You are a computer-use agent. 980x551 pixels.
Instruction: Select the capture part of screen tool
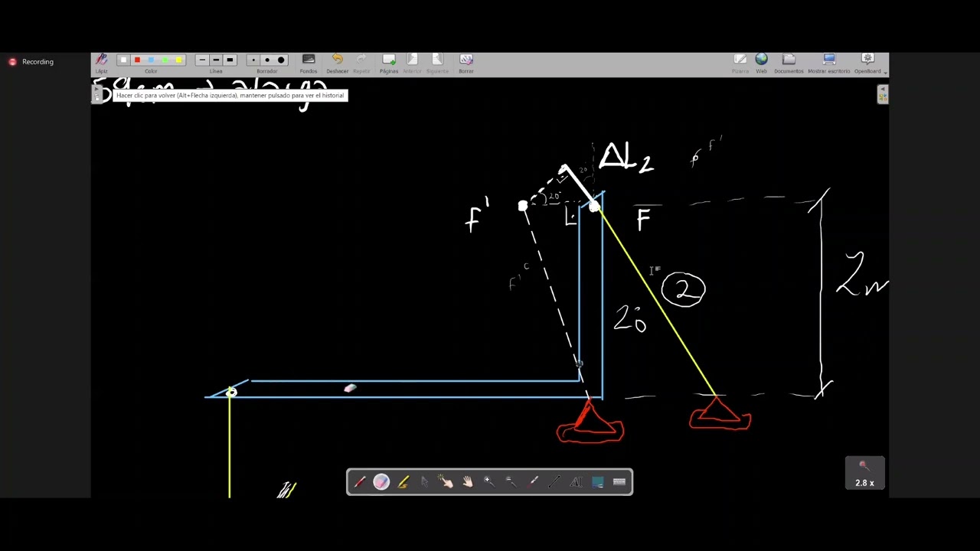point(598,482)
